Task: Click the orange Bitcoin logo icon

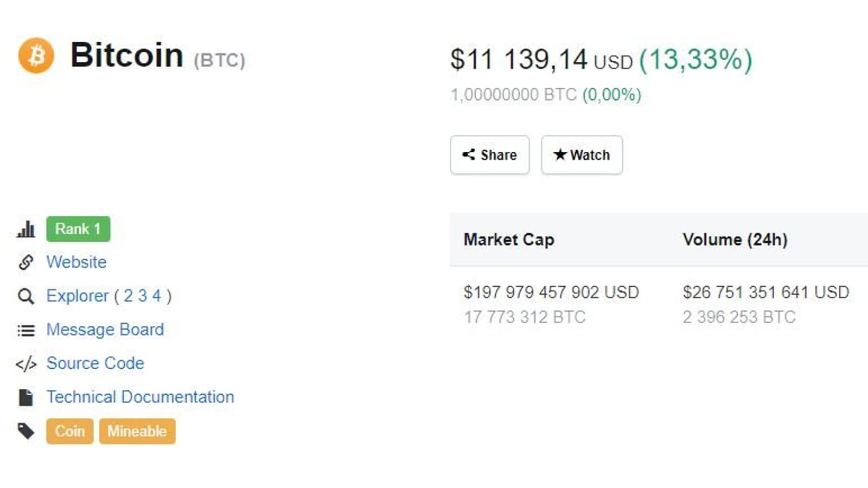Action: (x=36, y=55)
